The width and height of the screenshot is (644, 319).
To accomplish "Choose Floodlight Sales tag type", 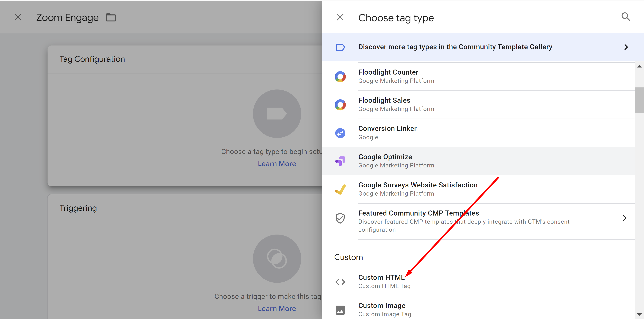I will 478,105.
